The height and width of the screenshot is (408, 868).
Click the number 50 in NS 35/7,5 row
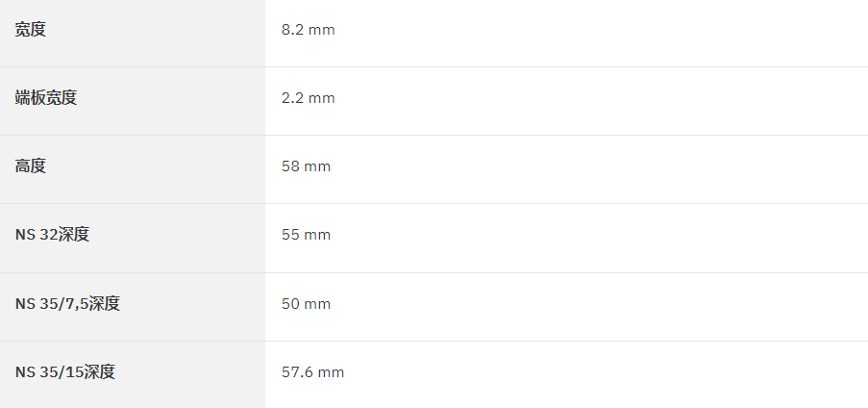pos(290,304)
